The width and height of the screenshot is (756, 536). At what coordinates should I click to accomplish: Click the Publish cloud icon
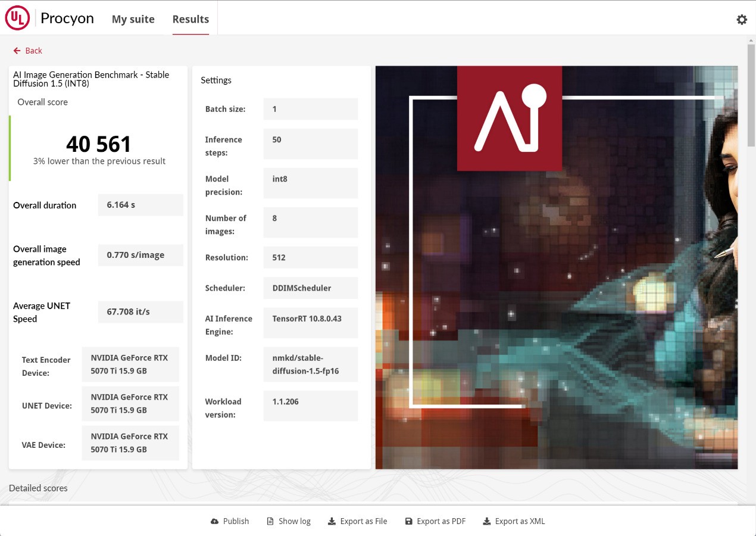pyautogui.click(x=215, y=521)
